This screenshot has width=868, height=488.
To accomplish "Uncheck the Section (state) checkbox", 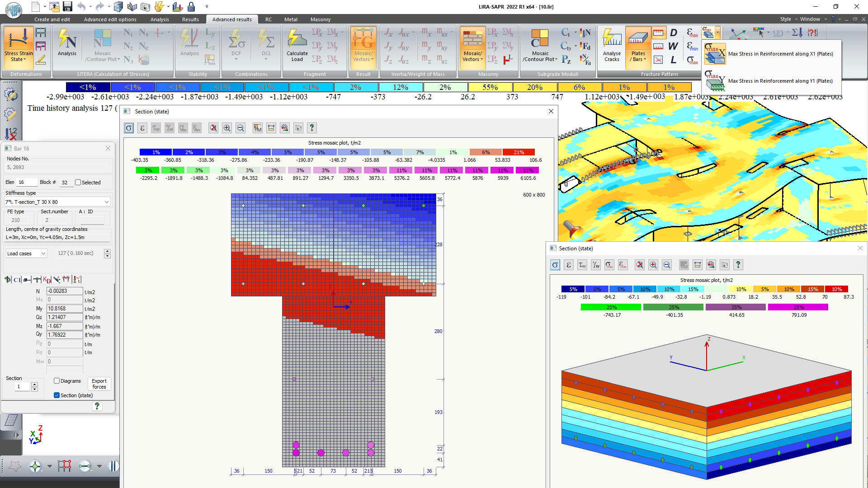I will tap(57, 395).
